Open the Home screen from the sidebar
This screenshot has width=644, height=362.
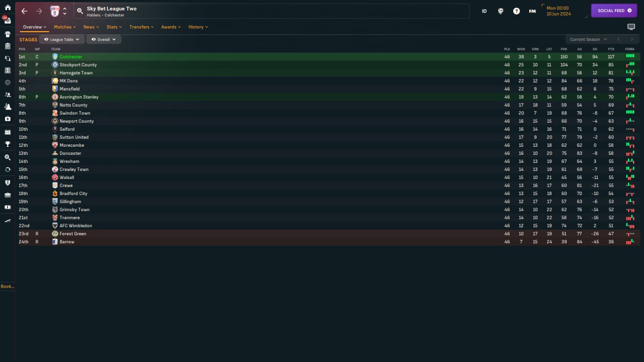8,8
